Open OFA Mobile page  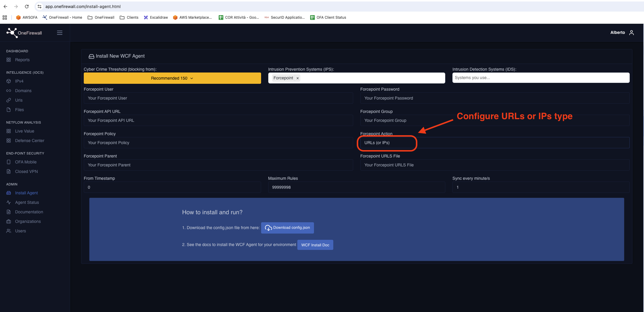[x=26, y=162]
